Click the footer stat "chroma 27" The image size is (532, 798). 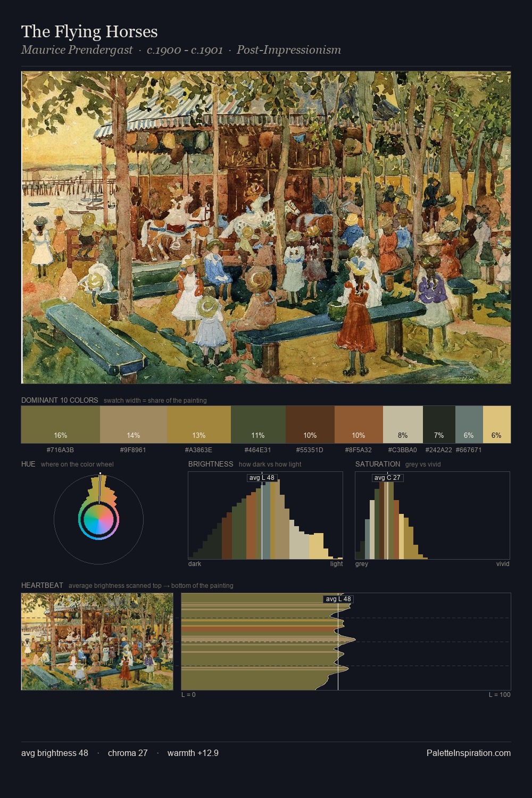(x=128, y=753)
